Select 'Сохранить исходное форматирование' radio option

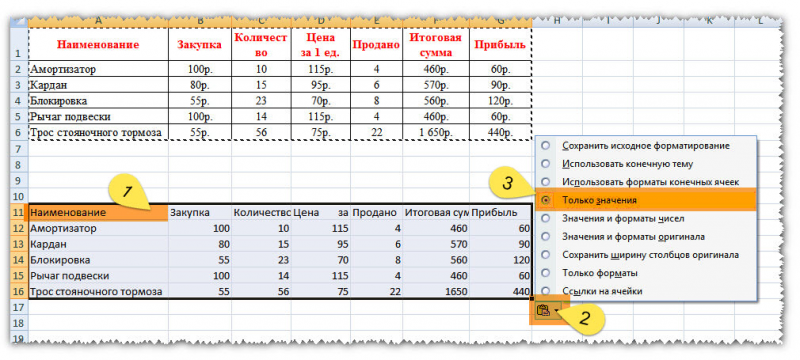click(x=645, y=146)
